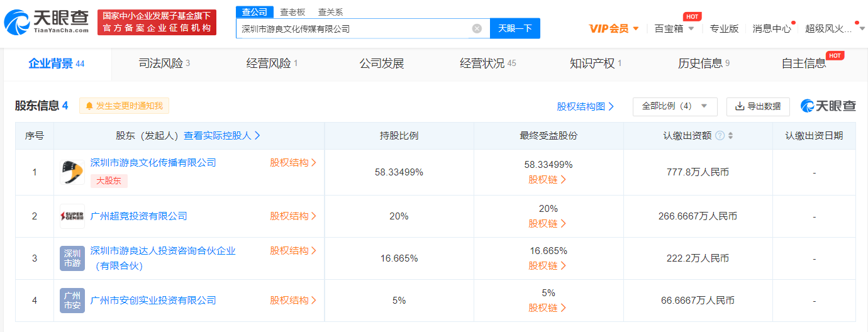Viewport: 868px width, 332px height.
Task: Open the 历史信息 tab
Action: 704,64
